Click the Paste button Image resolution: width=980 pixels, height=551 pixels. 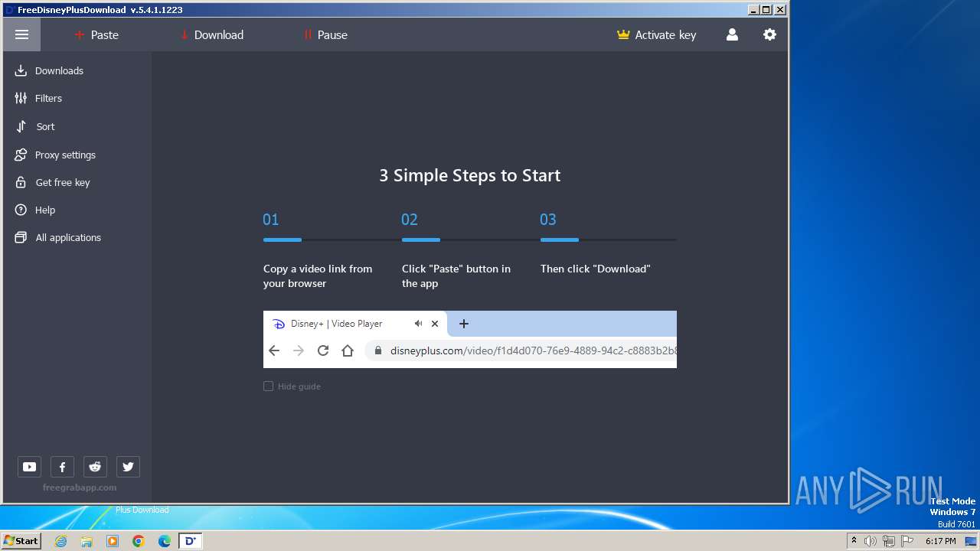96,34
